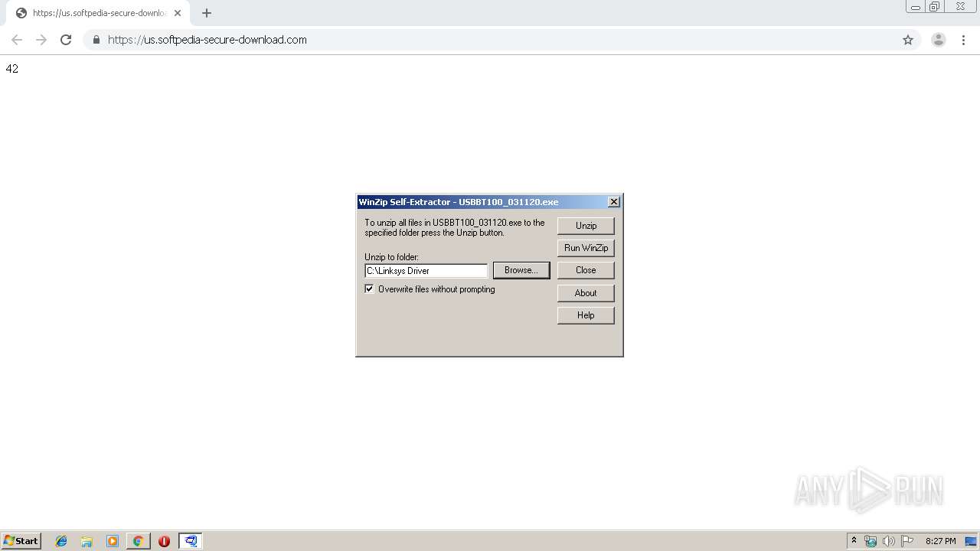This screenshot has height=551, width=980.
Task: Open the Windows Start menu
Action: click(x=21, y=541)
